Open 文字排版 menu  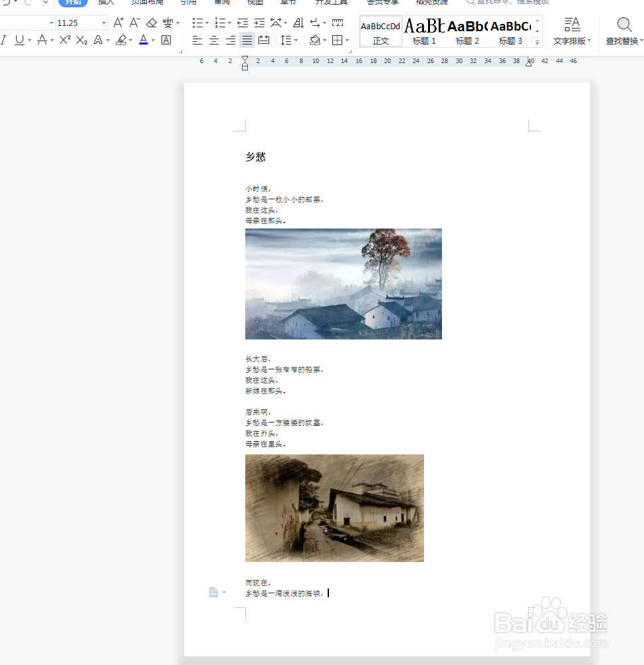[572, 31]
